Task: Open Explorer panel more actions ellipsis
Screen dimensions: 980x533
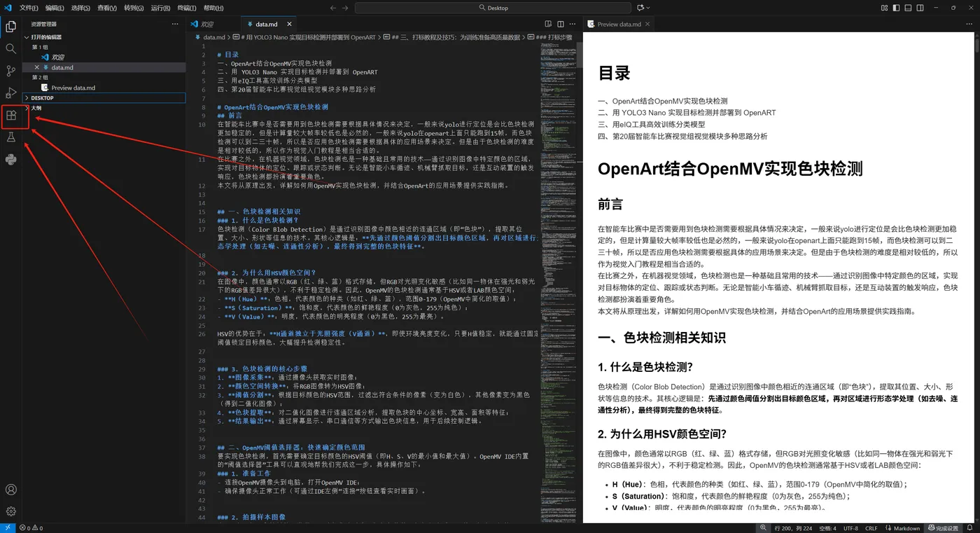Action: 175,24
